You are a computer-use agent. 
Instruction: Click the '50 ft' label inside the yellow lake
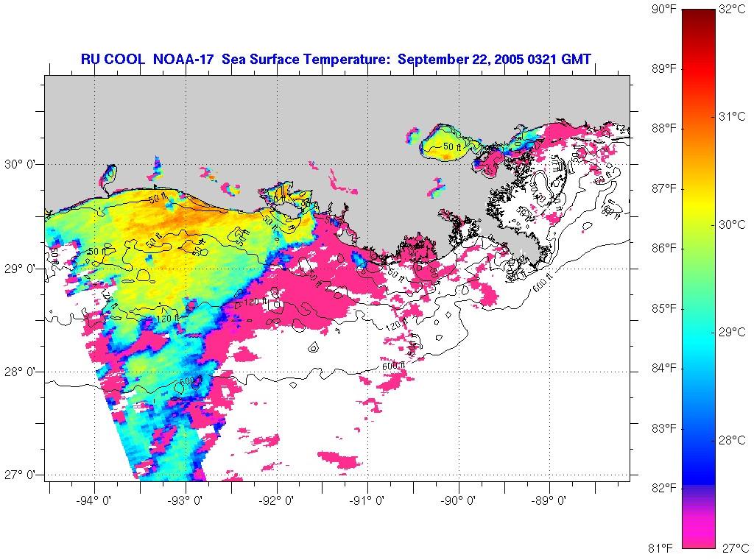(451, 146)
